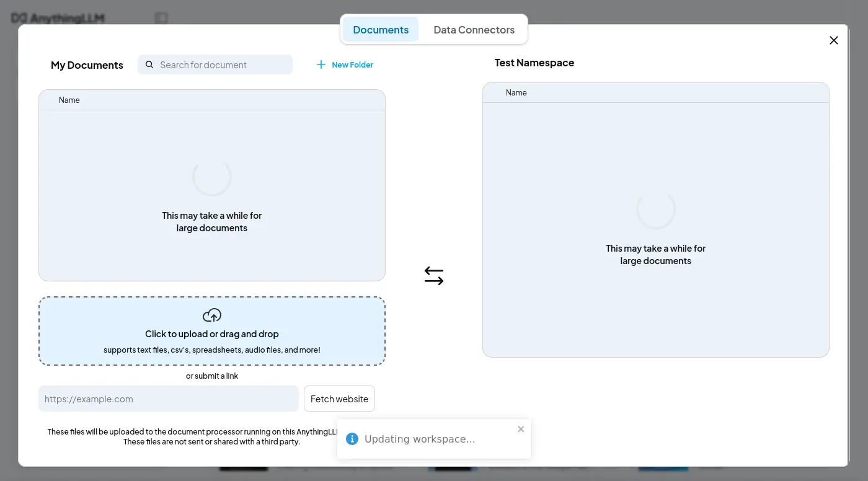This screenshot has height=481, width=868.
Task: Click the My Documents loading spinner
Action: (212, 177)
